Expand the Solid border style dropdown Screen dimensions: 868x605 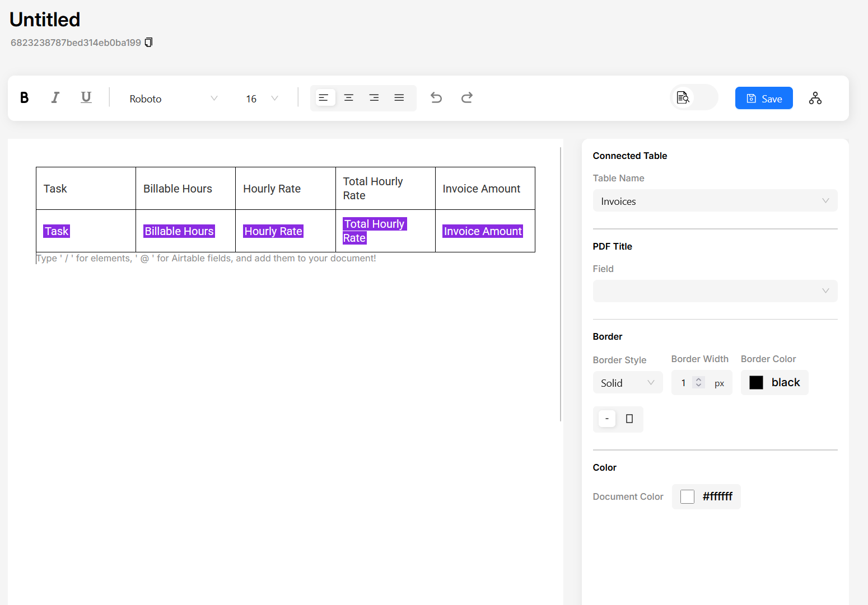[627, 383]
